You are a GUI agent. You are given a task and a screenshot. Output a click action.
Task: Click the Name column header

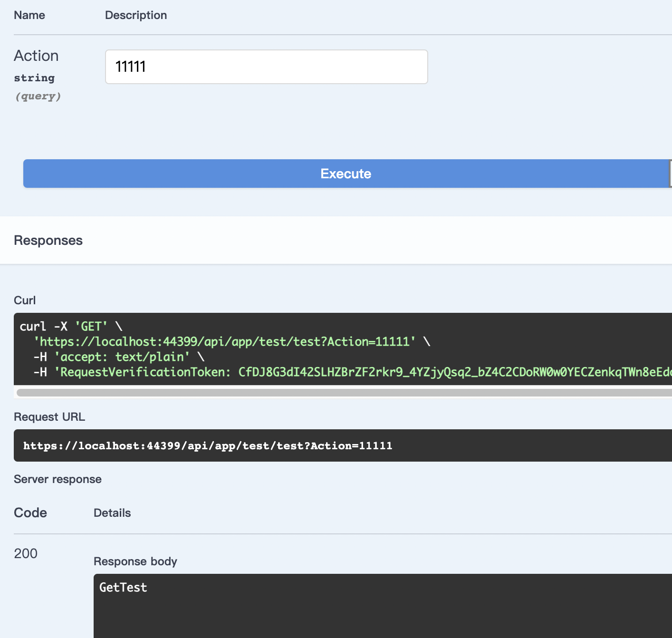point(29,15)
